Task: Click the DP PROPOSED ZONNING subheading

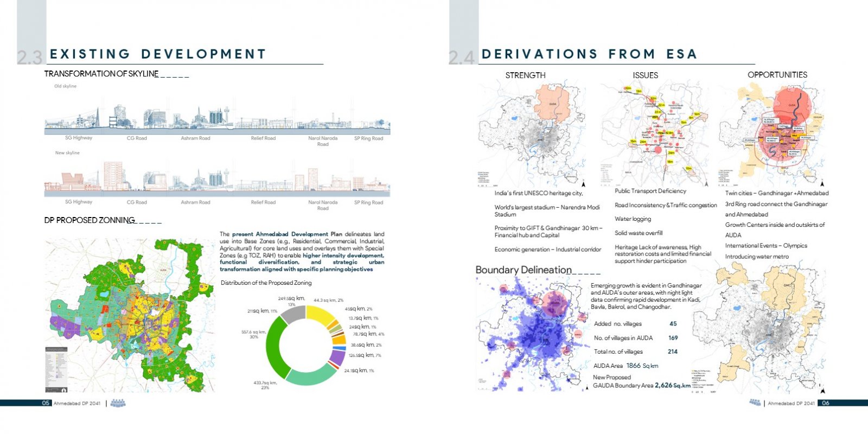Action: coord(90,220)
